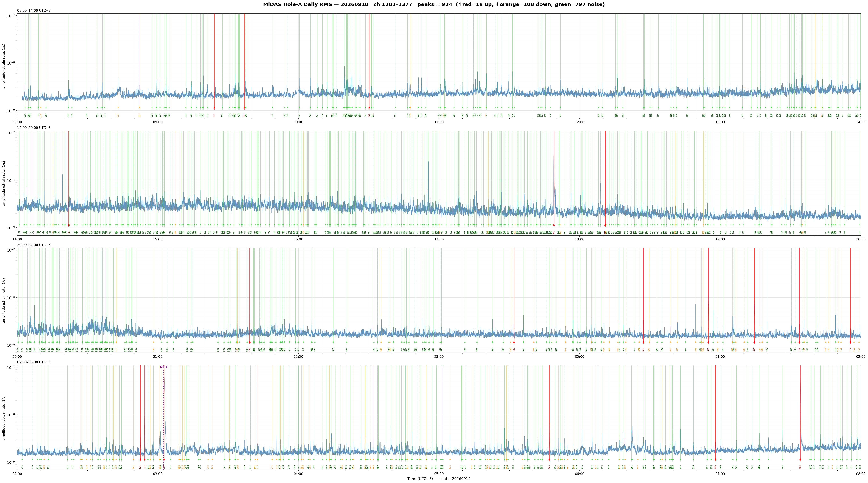
Task: Click the red up-peak marker numbered 701
Action: (799, 342)
